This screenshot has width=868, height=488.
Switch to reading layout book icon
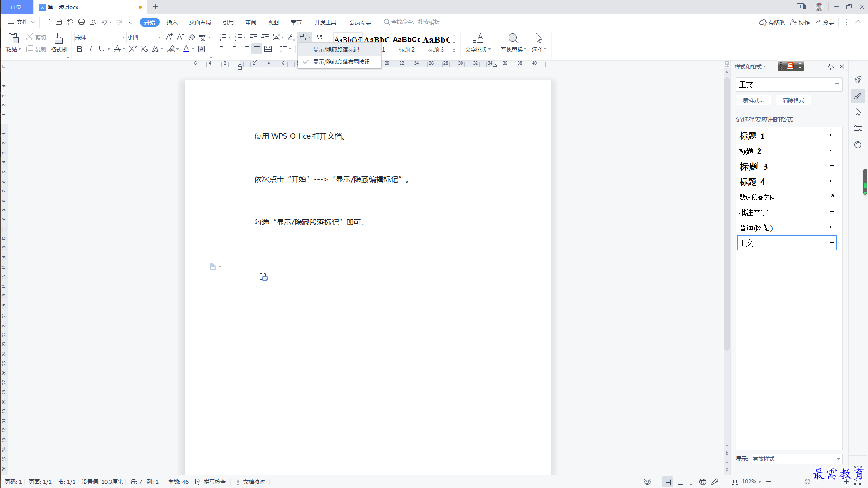click(x=691, y=482)
